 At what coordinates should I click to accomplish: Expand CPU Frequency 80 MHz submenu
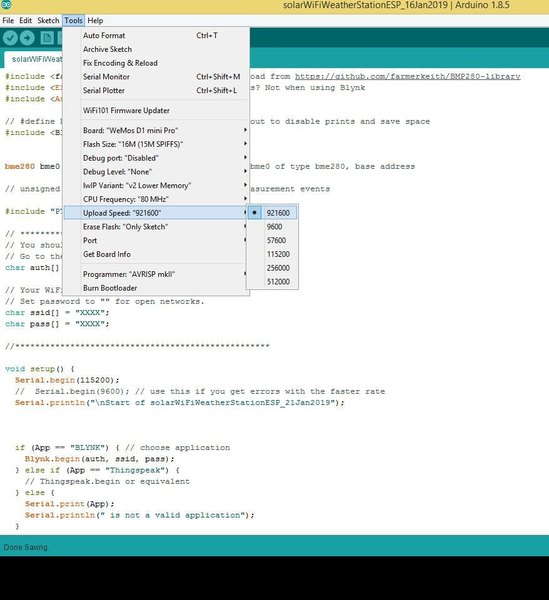tap(156, 199)
